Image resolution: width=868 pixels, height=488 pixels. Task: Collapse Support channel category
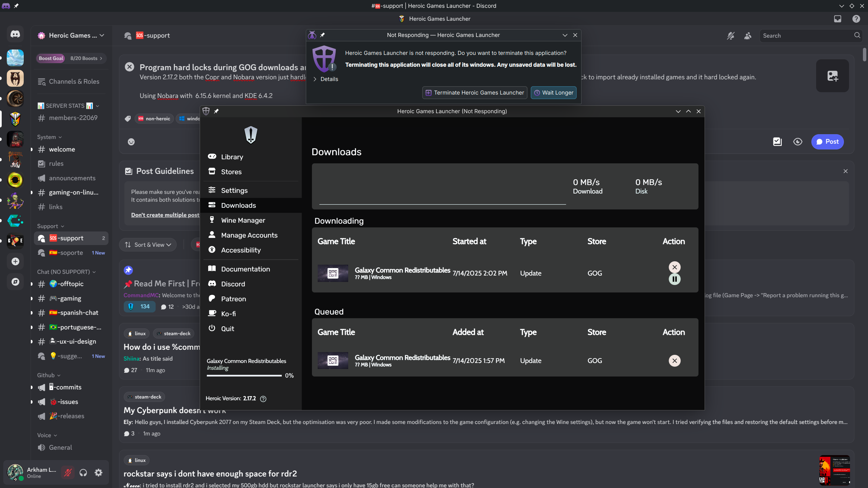coord(51,226)
